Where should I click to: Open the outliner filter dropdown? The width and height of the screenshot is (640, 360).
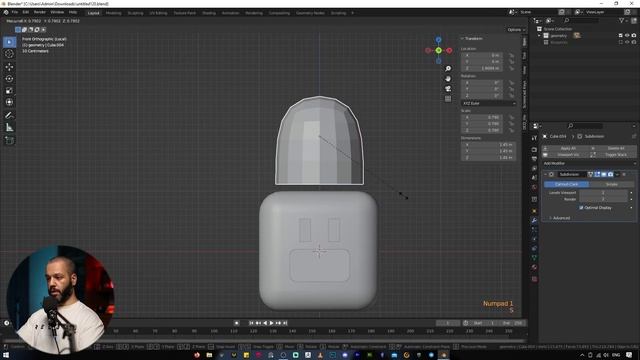point(624,20)
